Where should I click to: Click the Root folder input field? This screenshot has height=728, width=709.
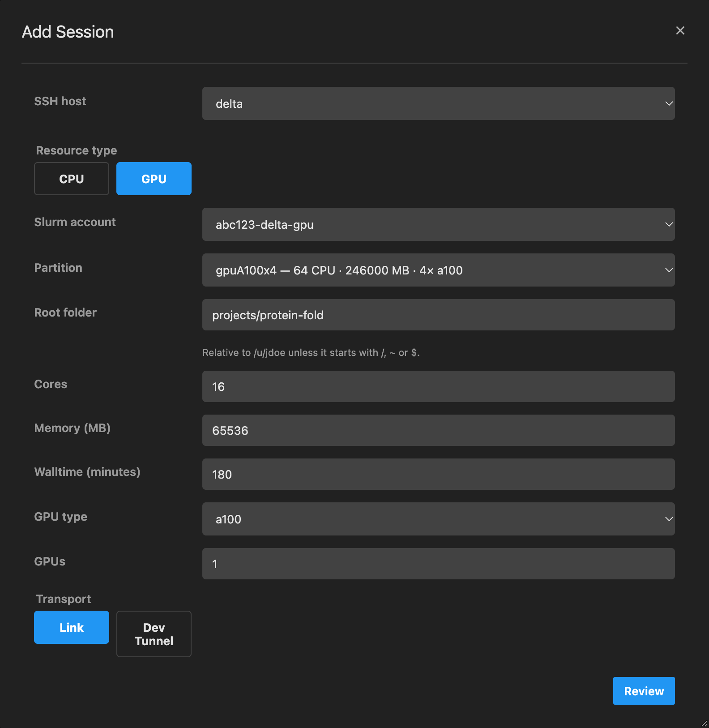coord(438,315)
